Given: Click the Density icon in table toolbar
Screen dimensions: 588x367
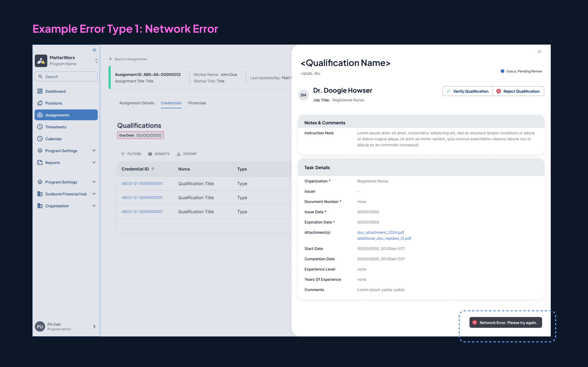Looking at the screenshot, I should (150, 154).
